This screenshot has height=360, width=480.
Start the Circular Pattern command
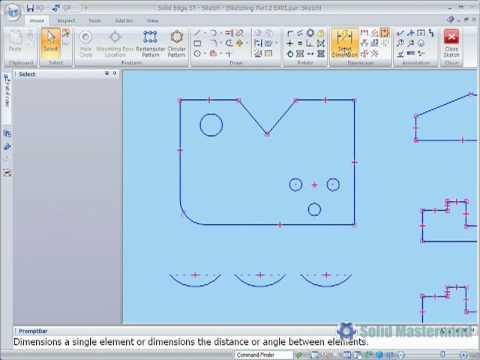click(x=176, y=43)
